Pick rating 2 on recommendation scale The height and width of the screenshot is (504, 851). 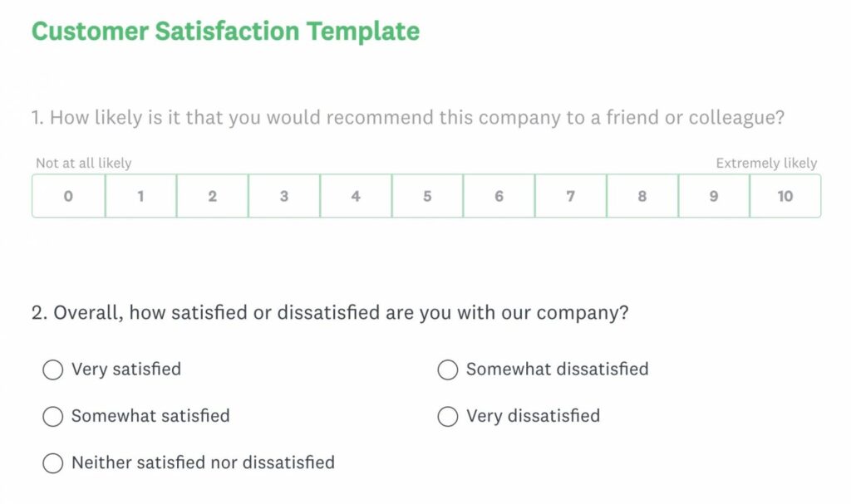click(213, 197)
